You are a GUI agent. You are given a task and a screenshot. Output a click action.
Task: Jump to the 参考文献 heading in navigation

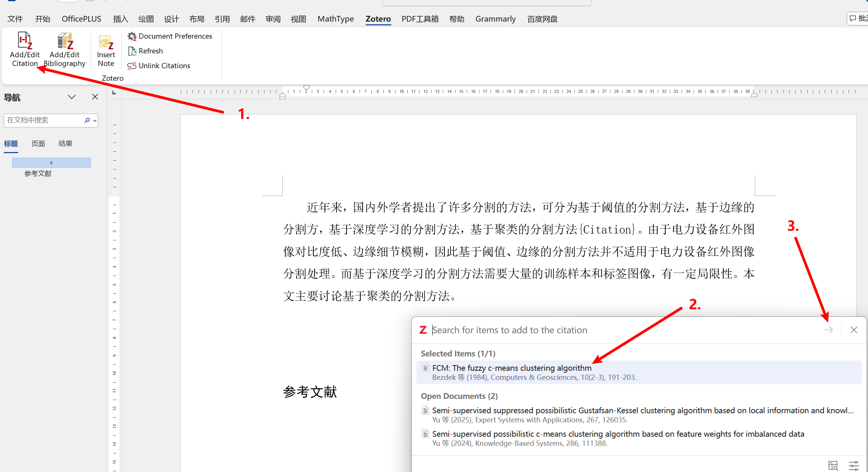coord(38,174)
